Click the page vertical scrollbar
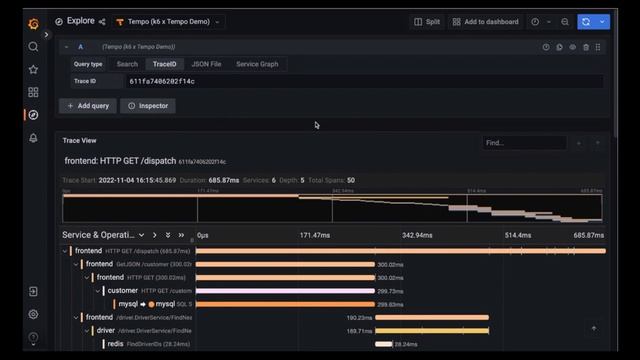 coord(616,73)
